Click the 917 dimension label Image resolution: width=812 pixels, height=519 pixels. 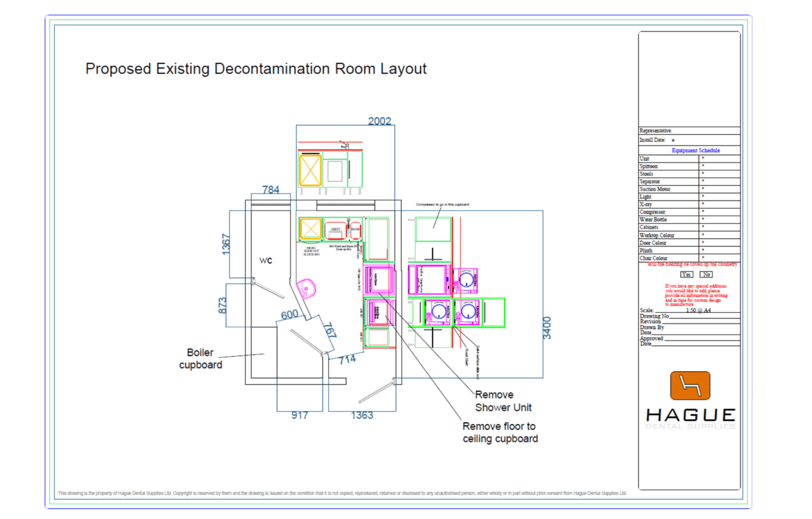click(x=299, y=415)
